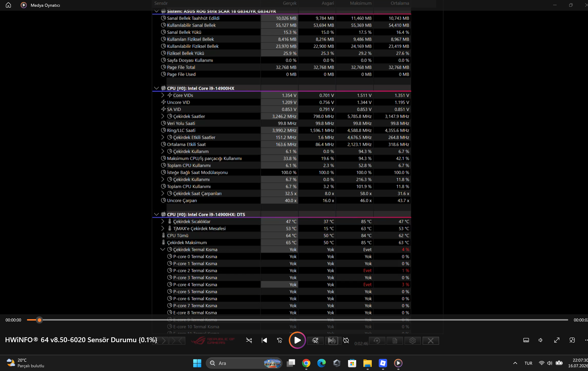Expand the Core VIDs row

pyautogui.click(x=163, y=95)
